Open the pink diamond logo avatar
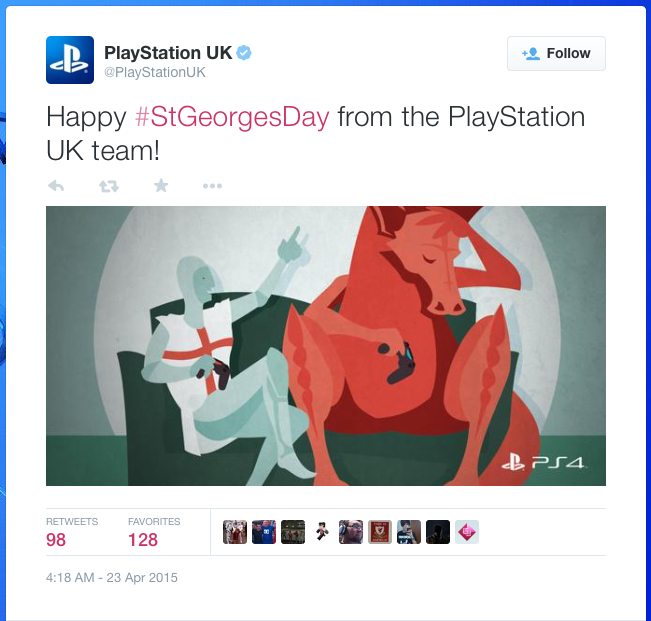Viewport: 651px width, 621px height. tap(467, 532)
